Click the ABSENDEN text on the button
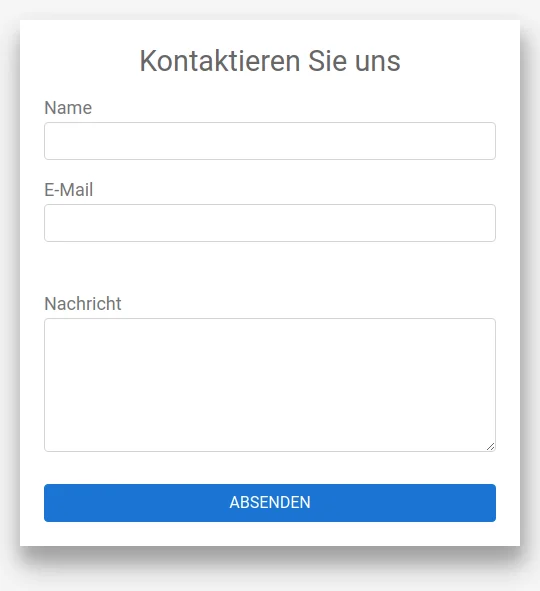 (270, 502)
